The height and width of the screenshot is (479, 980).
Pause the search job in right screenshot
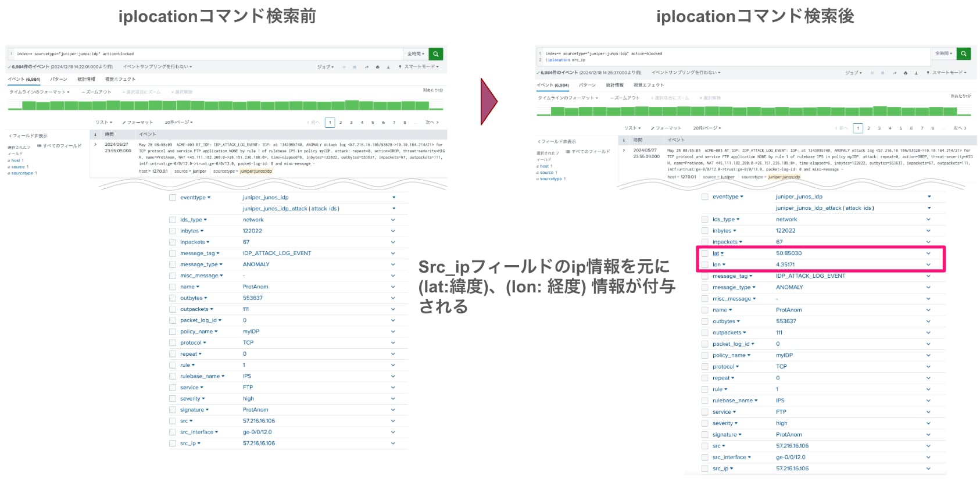tap(872, 73)
